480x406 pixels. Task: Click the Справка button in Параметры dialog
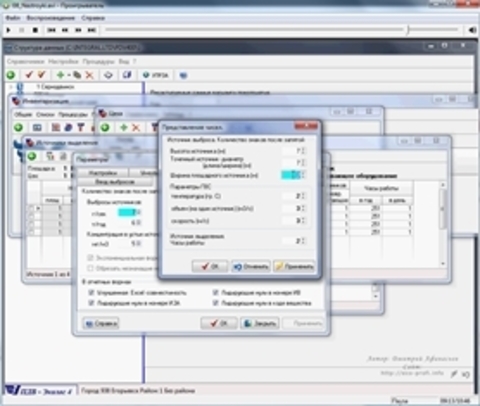coord(101,323)
